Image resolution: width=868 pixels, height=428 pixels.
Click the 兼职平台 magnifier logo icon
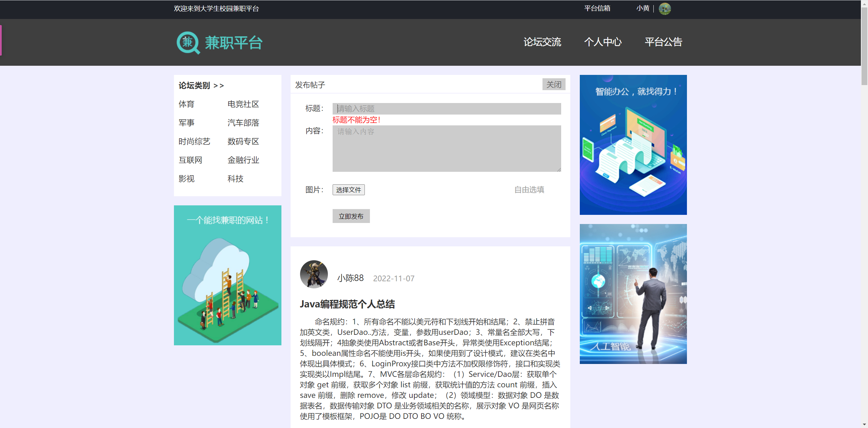[x=188, y=42]
